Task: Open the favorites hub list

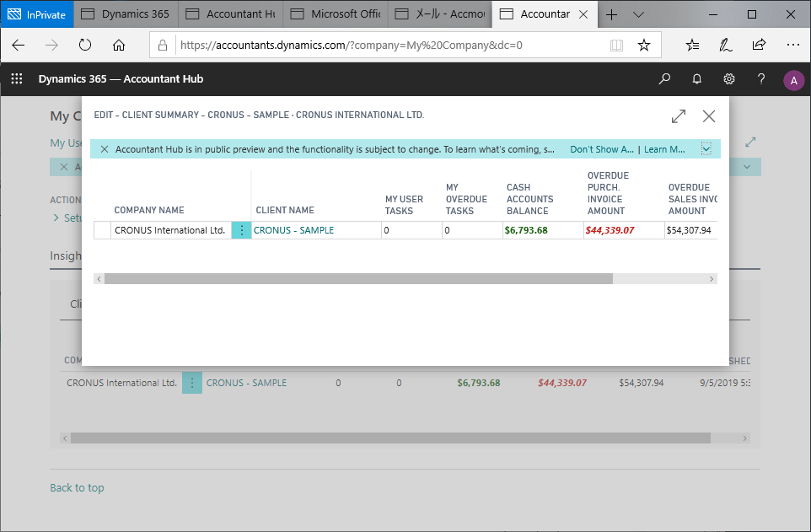Action: pyautogui.click(x=692, y=45)
